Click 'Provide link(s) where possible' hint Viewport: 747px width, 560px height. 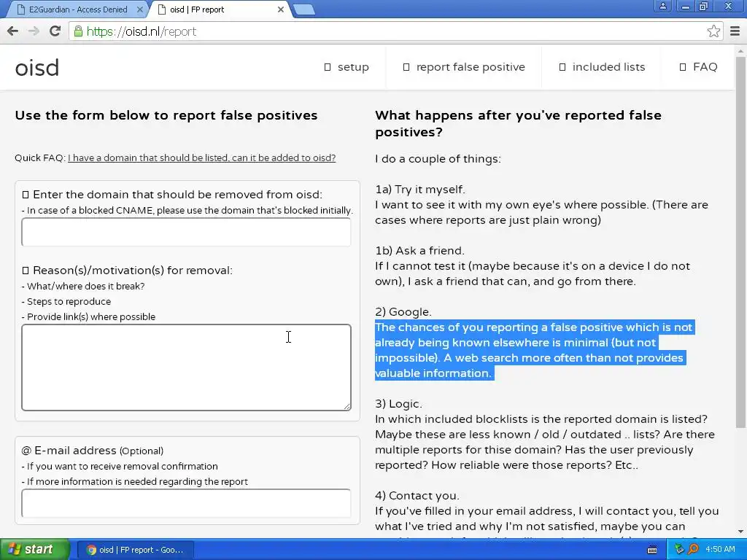pos(88,316)
